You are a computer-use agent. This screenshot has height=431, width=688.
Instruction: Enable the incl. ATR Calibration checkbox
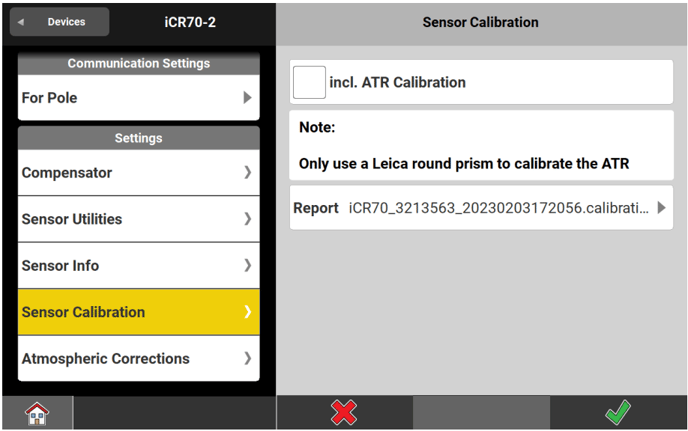(309, 82)
